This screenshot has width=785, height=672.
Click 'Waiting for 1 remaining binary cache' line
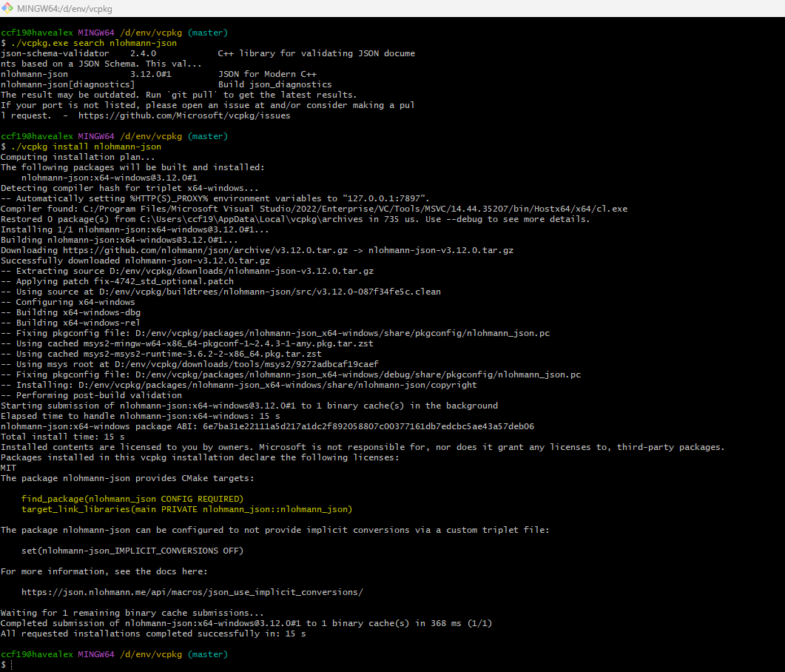[x=132, y=614]
